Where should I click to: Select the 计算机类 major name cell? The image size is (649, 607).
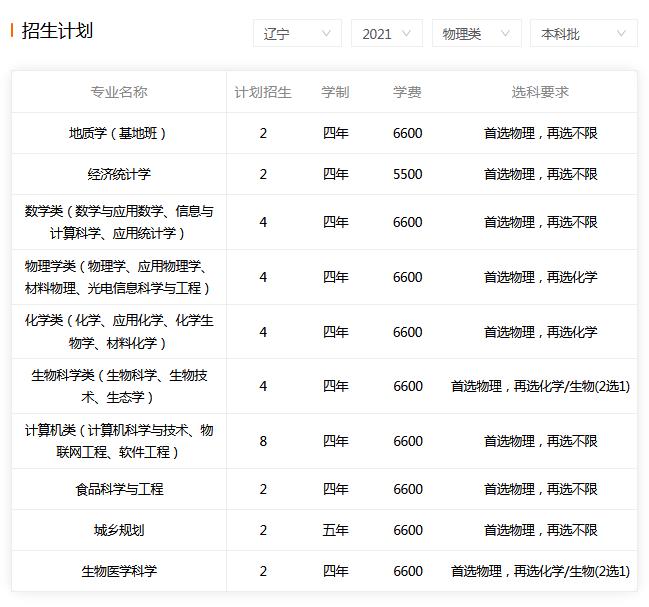pos(119,441)
